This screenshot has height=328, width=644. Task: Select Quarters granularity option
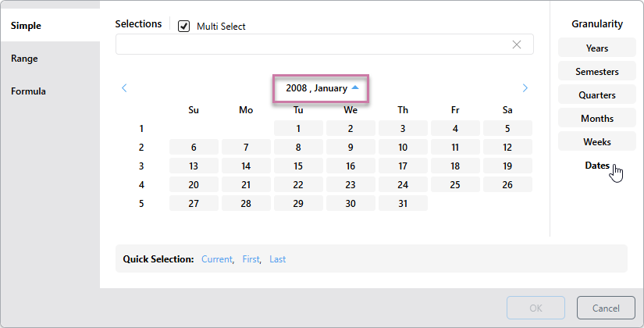[596, 95]
